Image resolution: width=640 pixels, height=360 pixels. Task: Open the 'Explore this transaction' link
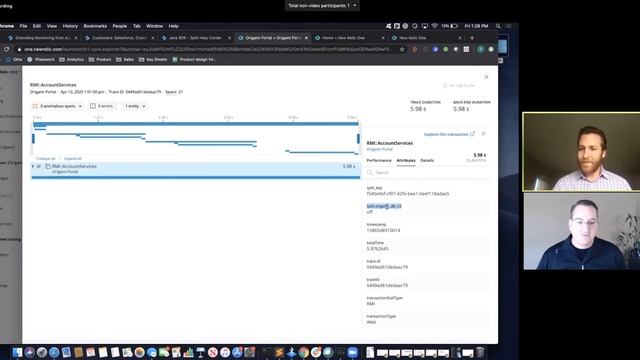point(449,134)
